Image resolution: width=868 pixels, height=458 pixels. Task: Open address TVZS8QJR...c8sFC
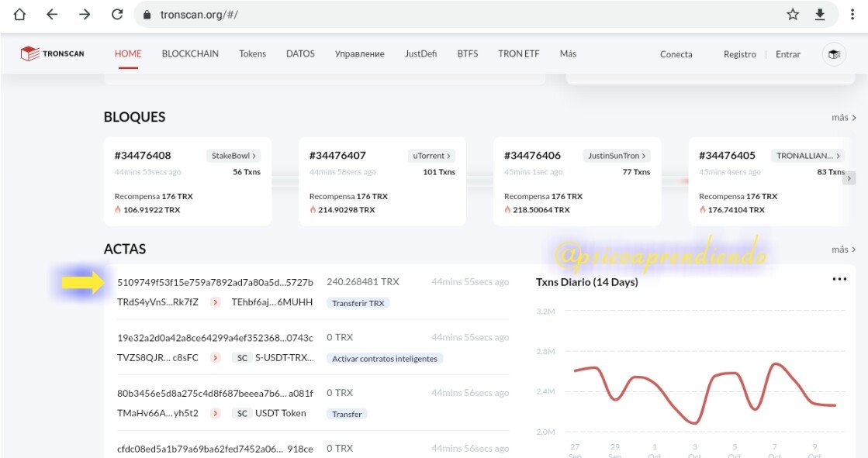(157, 357)
